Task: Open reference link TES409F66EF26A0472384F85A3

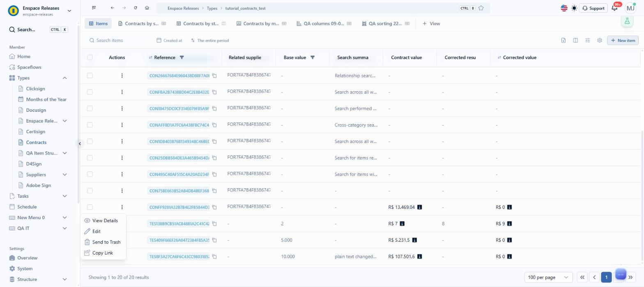Action: (179, 240)
